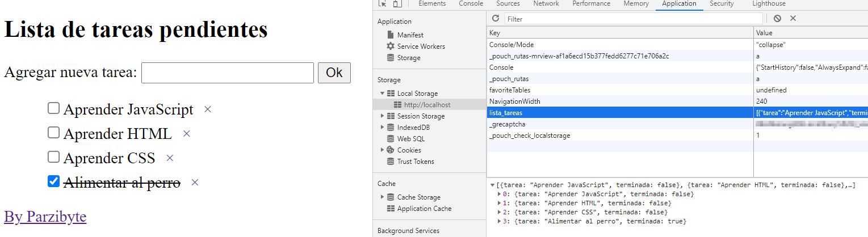Switch to the Console tab

tap(471, 4)
